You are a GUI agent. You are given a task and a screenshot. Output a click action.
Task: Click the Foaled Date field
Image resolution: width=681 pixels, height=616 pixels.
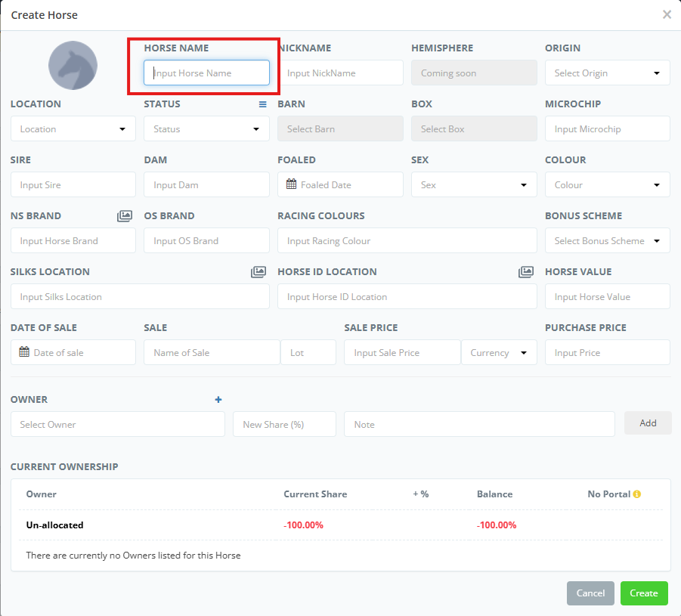pyautogui.click(x=340, y=185)
